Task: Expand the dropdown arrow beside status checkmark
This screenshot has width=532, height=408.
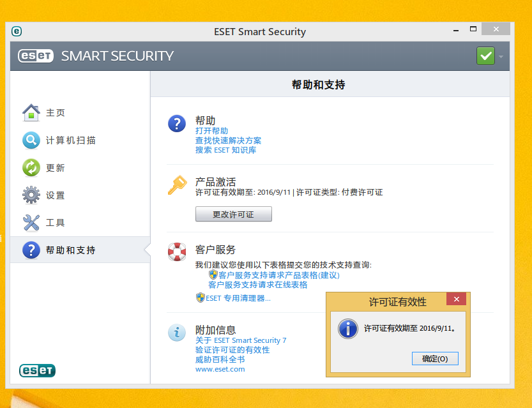Action: 501,57
